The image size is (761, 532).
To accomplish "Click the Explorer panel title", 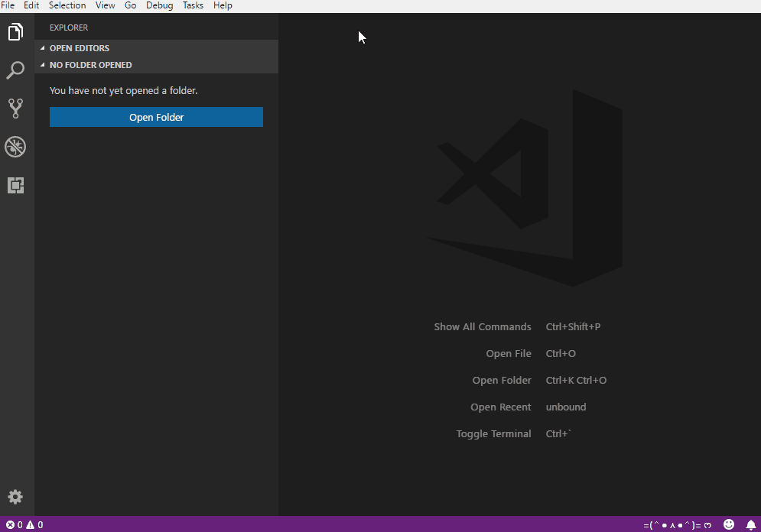I will (x=68, y=28).
